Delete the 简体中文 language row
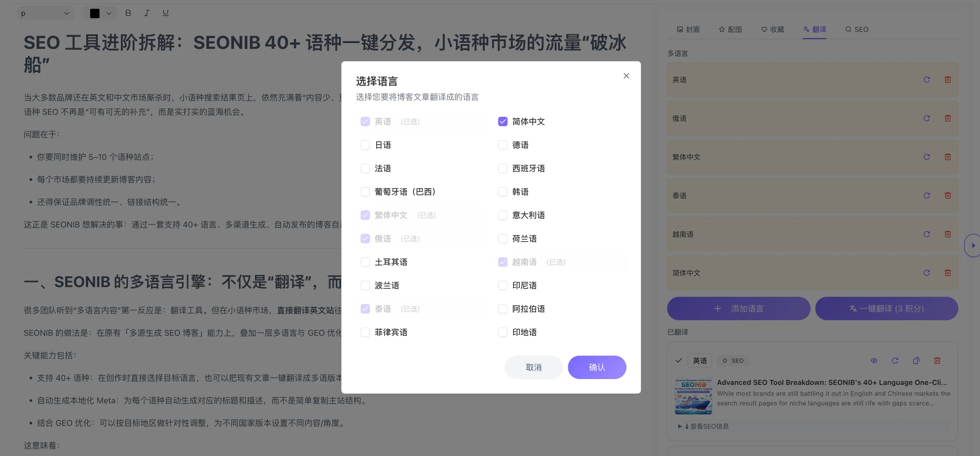This screenshot has height=456, width=980. (x=948, y=273)
